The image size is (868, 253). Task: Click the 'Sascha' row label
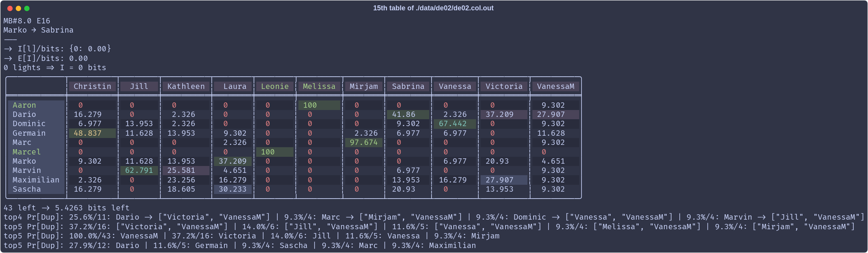36,189
